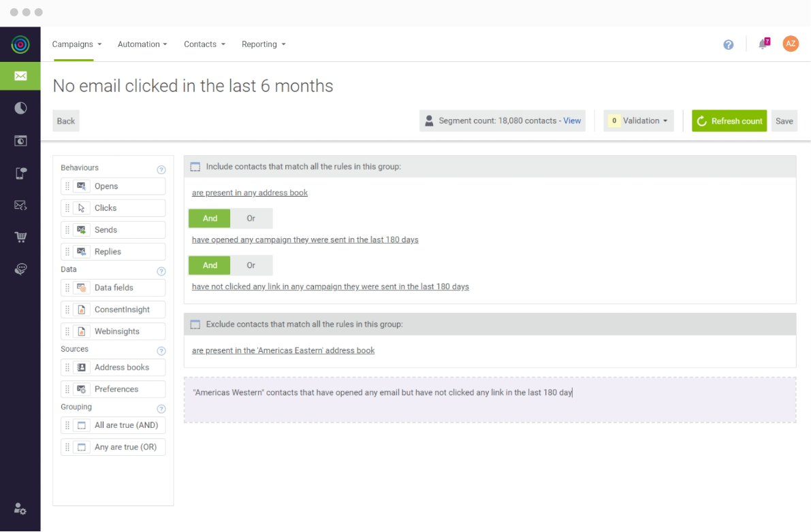
Task: Expand the Validation dropdown
Action: pos(639,120)
